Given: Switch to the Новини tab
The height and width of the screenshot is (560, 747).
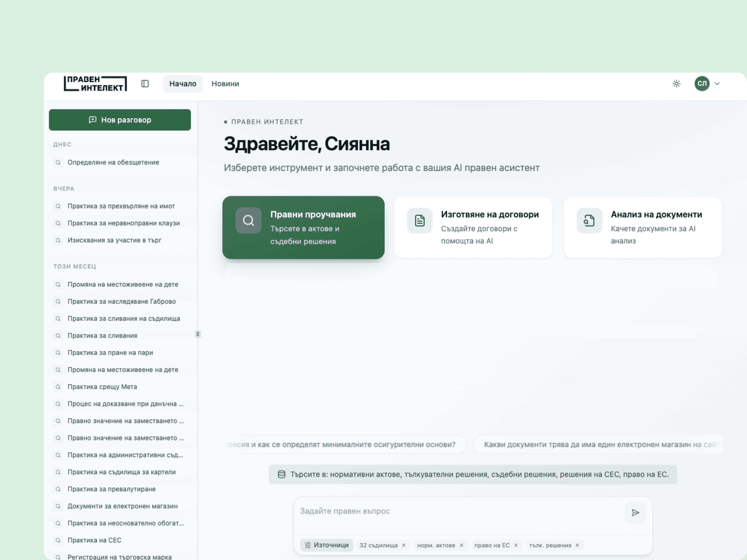Looking at the screenshot, I should coord(225,84).
